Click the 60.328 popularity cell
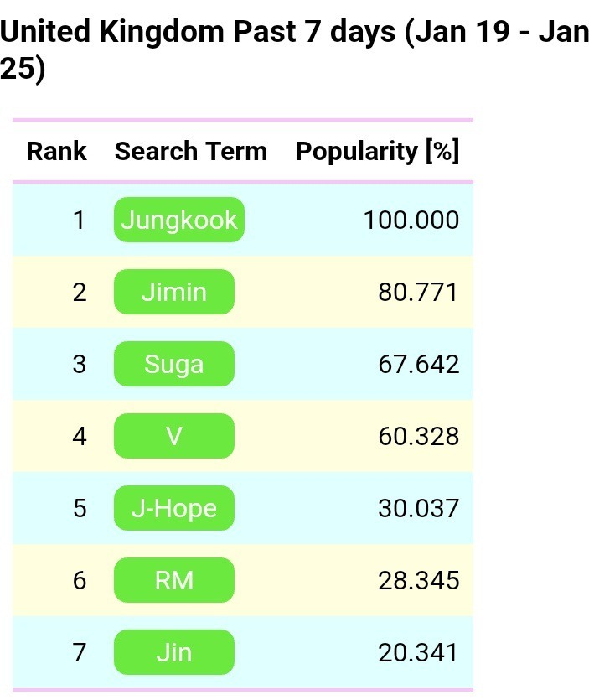Viewport: 589px width, 700px height. click(418, 437)
